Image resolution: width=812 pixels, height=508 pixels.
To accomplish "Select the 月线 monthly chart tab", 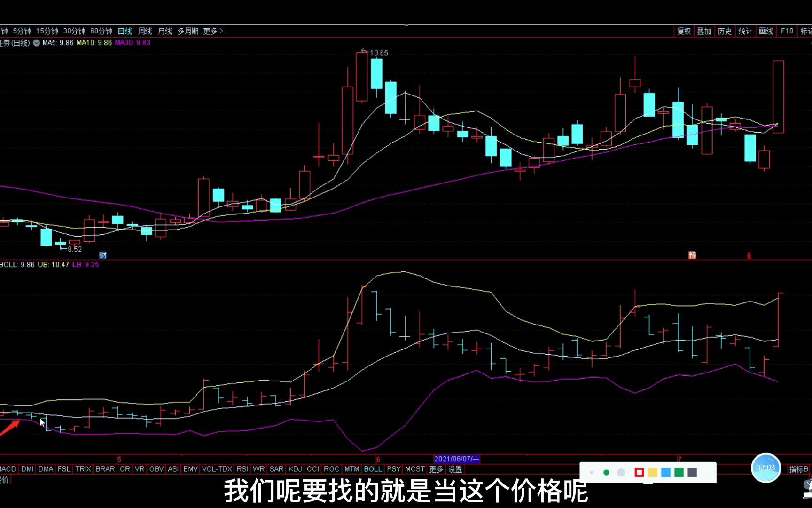I will pos(165,31).
